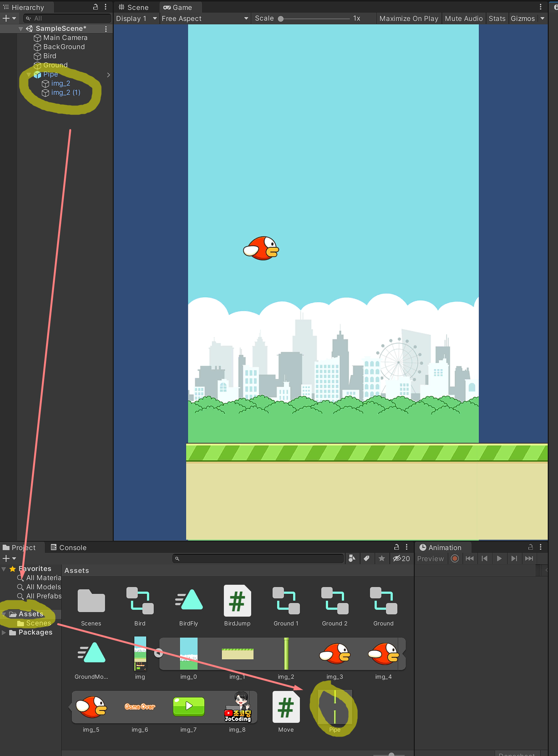Image resolution: width=558 pixels, height=756 pixels.
Task: Toggle the Hierarchy panel lock
Action: (x=96, y=7)
